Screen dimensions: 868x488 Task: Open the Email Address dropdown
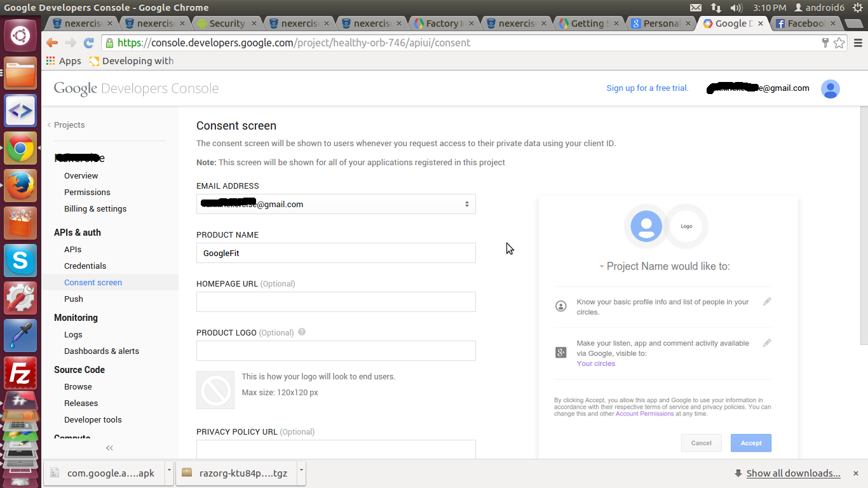[336, 204]
